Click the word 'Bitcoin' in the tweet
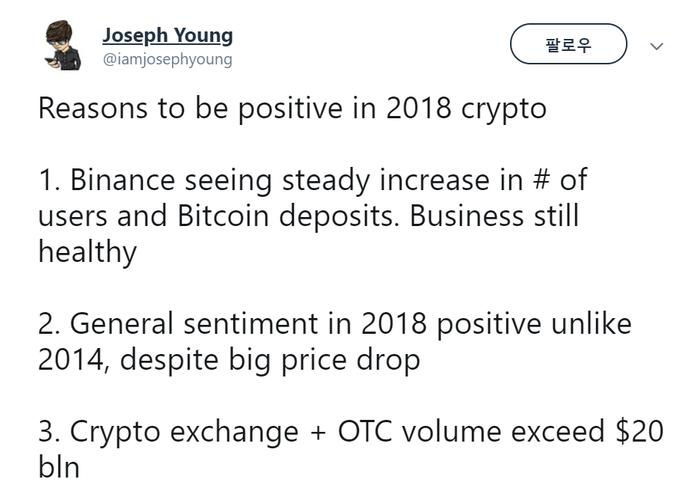 [x=223, y=216]
